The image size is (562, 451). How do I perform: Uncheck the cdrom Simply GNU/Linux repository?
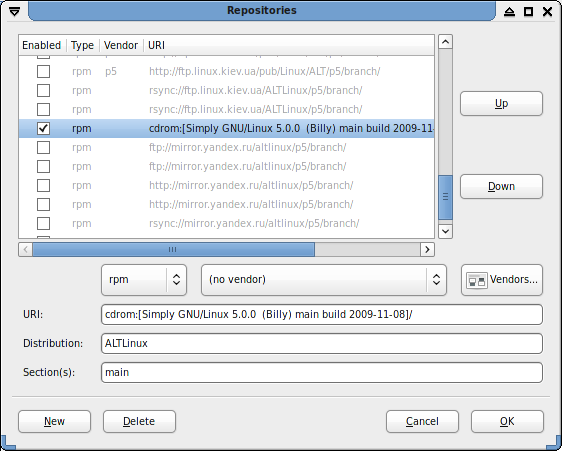tap(43, 128)
